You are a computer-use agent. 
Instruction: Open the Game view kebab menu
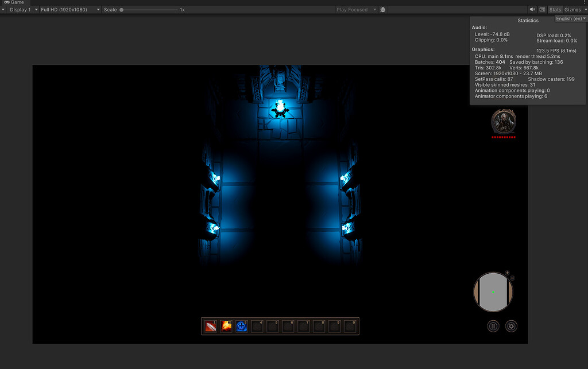tap(585, 2)
